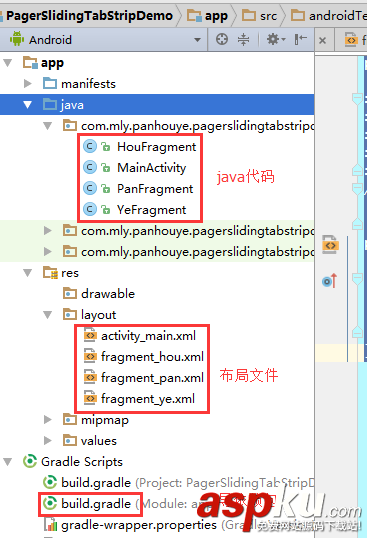Collapse the app module tree node
Viewport: 367px width, 538px height.
(8, 63)
